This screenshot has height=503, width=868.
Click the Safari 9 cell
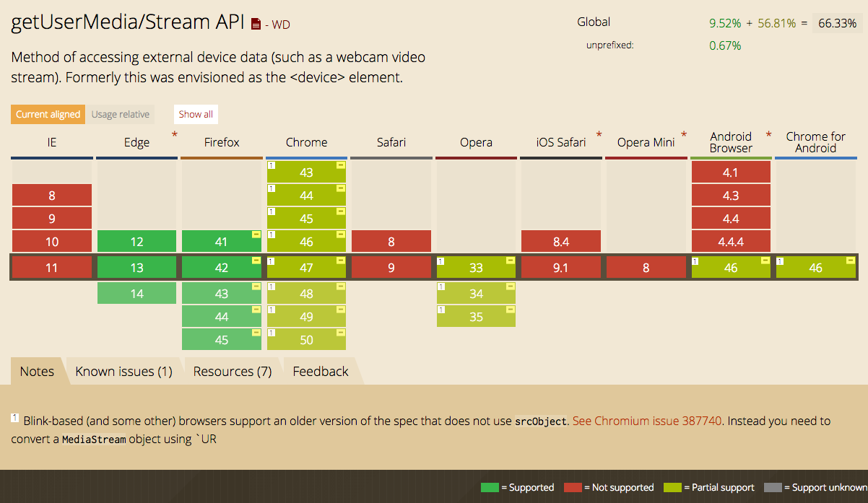pos(391,267)
